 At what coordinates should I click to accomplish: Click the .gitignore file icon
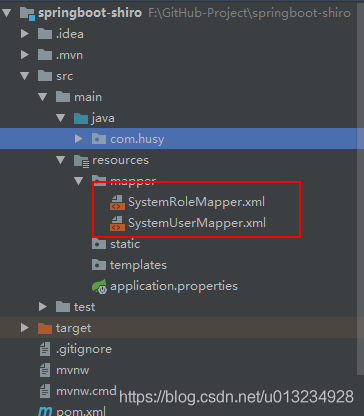[x=45, y=349]
